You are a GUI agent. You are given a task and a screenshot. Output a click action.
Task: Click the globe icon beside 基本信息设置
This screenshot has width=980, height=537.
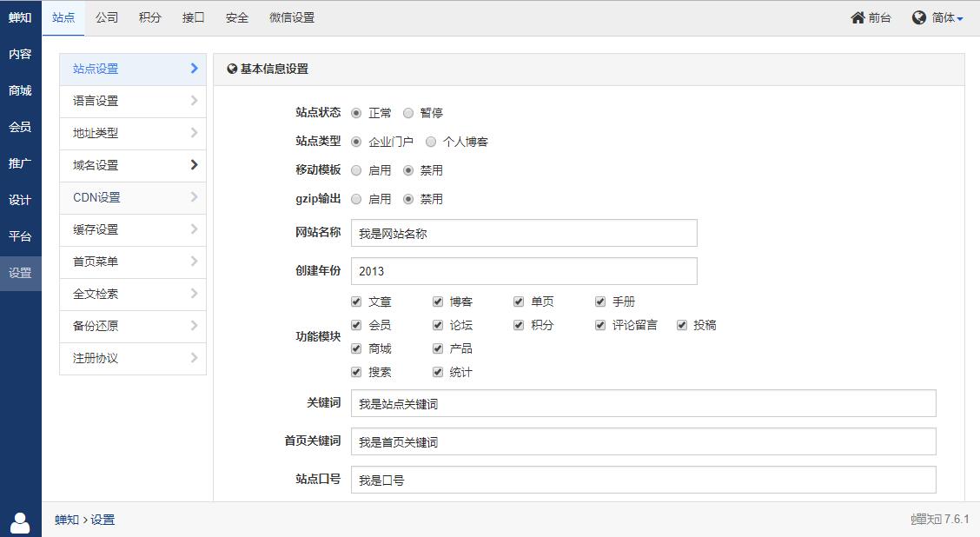tap(232, 70)
